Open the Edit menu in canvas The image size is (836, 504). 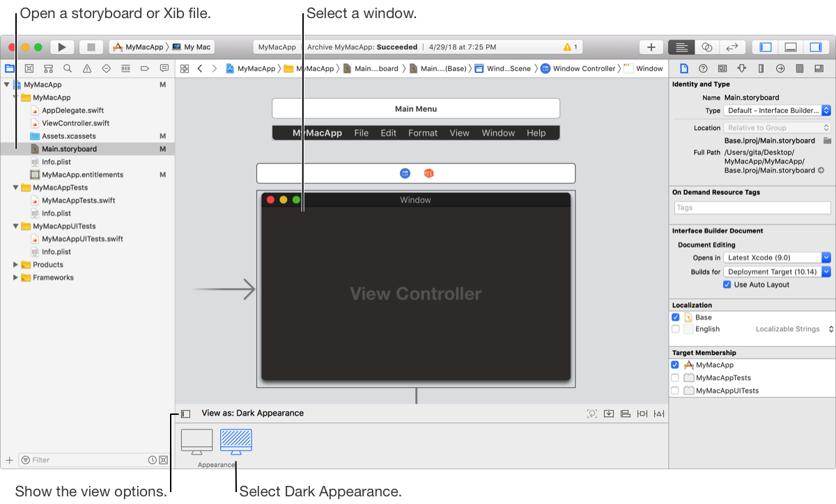pos(388,133)
